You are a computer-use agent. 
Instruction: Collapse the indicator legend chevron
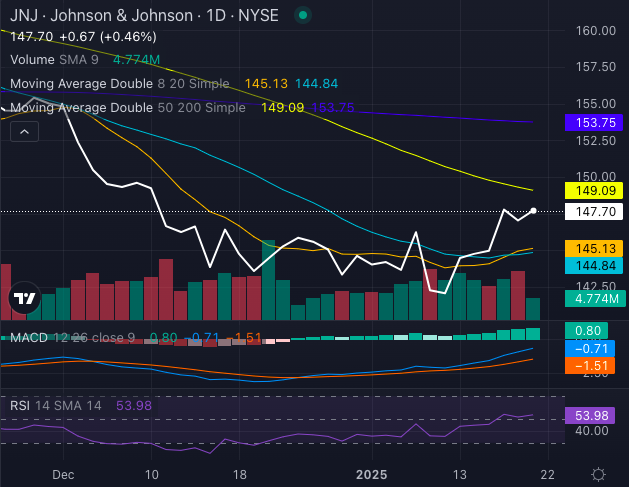25,131
